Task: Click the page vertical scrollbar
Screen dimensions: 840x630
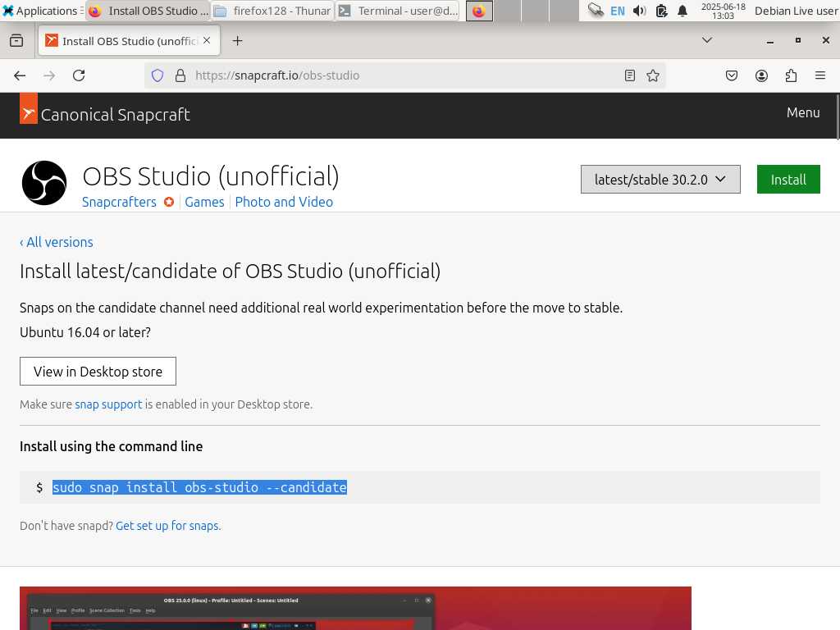Action: (838, 118)
